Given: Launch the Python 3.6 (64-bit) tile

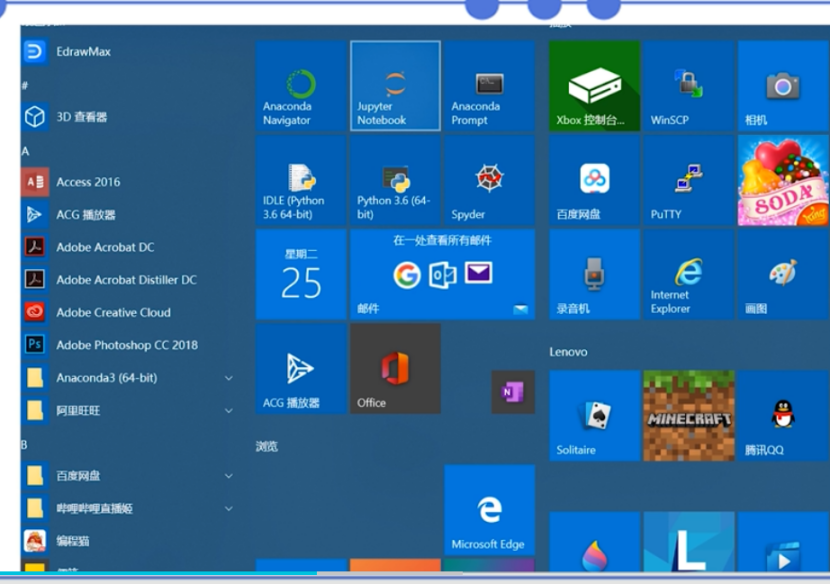Looking at the screenshot, I should [x=395, y=181].
